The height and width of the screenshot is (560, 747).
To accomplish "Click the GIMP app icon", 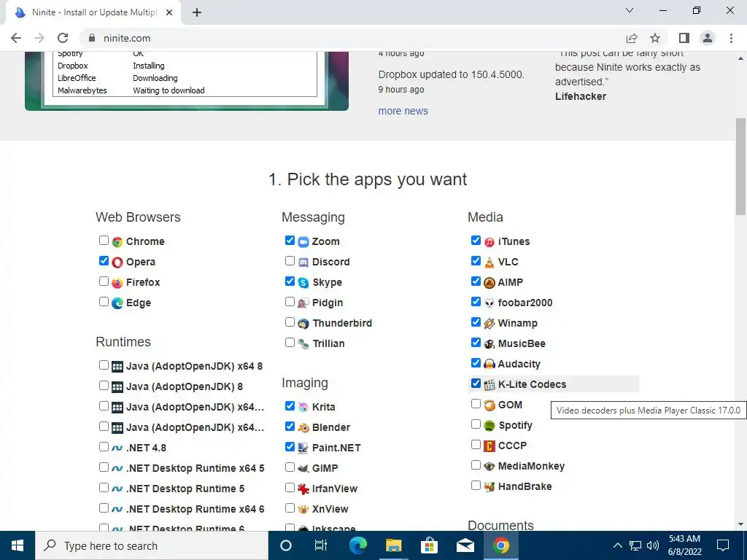I will point(303,469).
